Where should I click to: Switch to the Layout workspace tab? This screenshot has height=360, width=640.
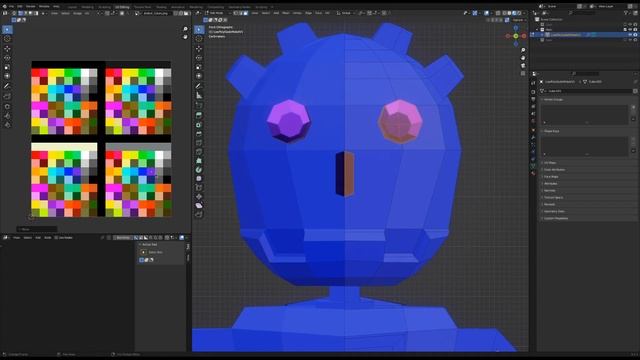(x=72, y=7)
